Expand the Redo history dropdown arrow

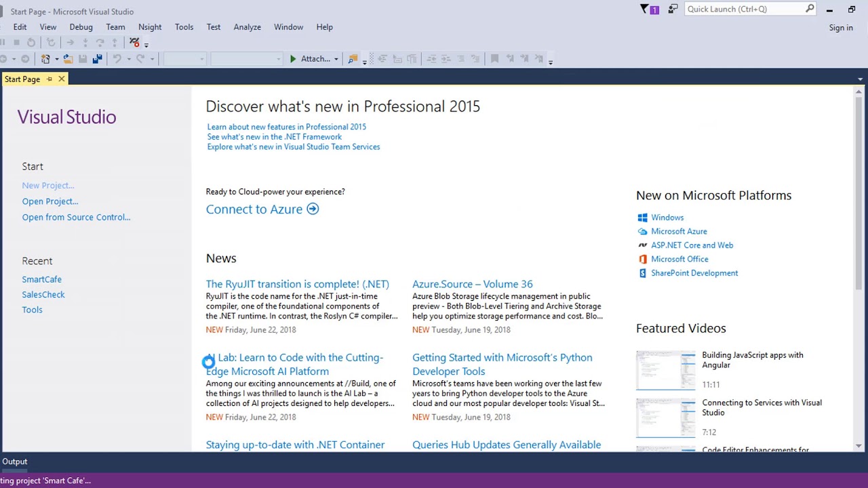[x=152, y=60]
